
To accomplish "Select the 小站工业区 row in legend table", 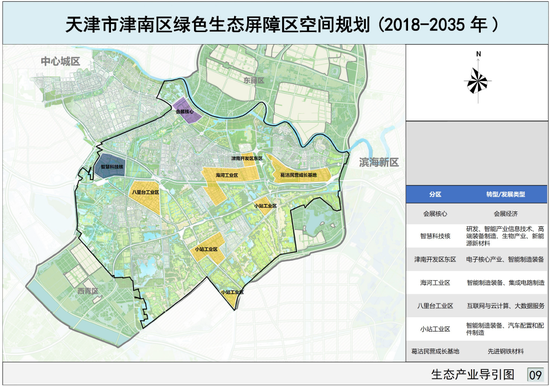I will click(x=477, y=329).
